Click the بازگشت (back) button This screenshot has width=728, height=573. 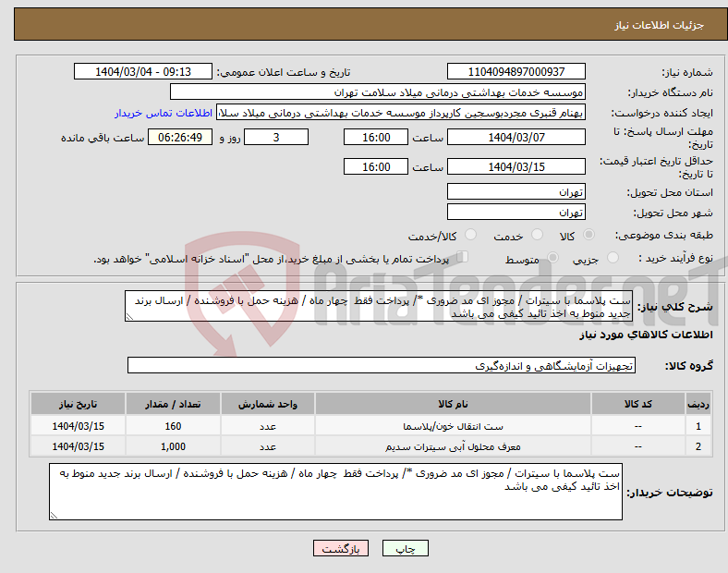(x=341, y=548)
